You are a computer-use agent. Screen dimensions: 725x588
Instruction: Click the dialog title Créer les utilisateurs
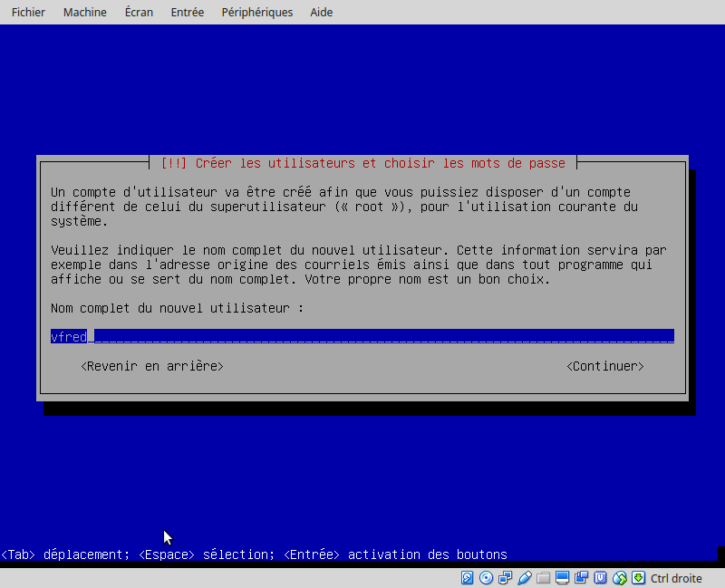[x=363, y=163]
